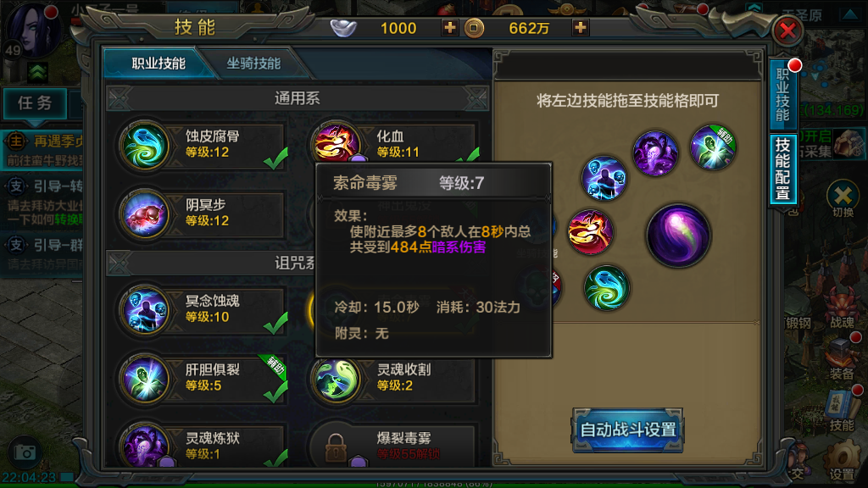868x488 pixels.
Task: Tap the locked 爆裂毒雾 padlock icon
Action: (336, 447)
